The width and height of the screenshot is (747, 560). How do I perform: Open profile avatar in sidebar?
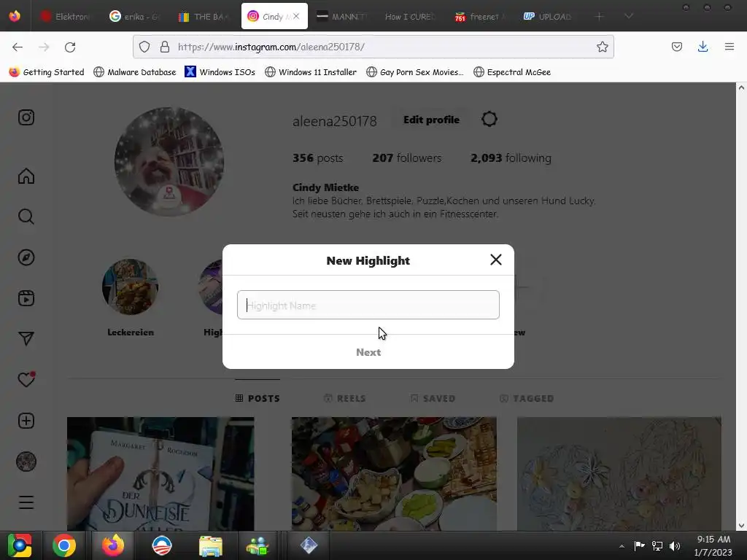coord(26,462)
